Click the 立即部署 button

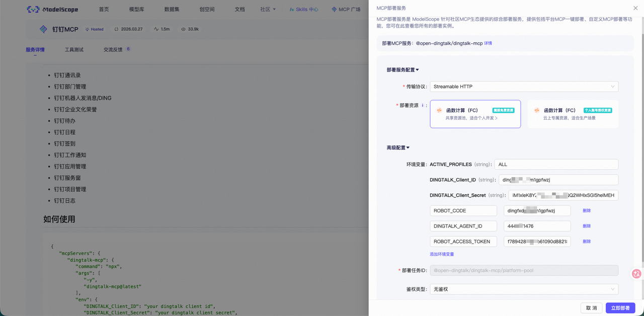tap(620, 308)
